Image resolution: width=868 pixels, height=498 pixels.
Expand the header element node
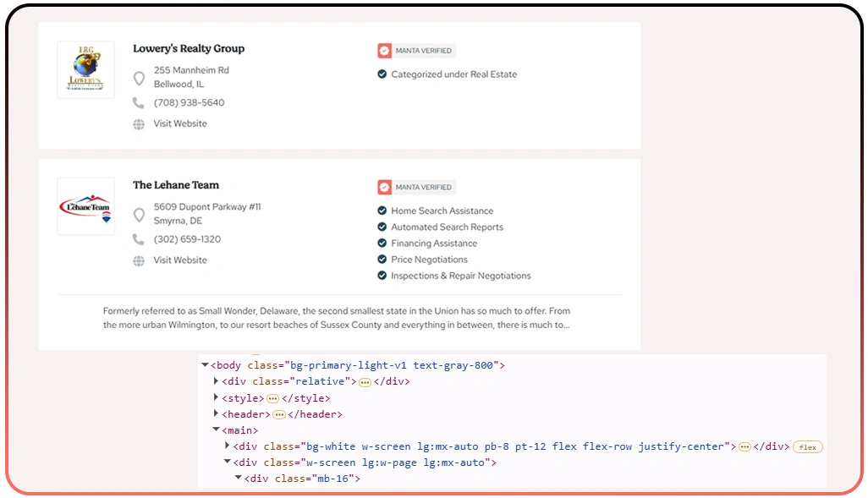pyautogui.click(x=216, y=414)
